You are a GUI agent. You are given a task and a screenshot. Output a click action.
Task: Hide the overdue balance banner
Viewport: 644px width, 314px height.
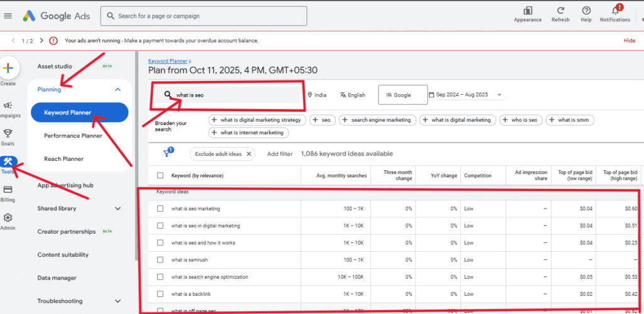tap(629, 41)
